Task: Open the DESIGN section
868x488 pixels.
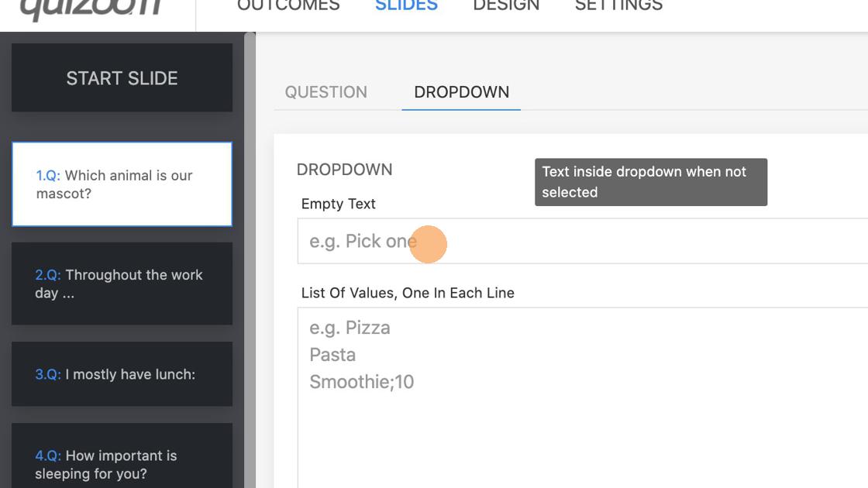Action: coord(506,6)
